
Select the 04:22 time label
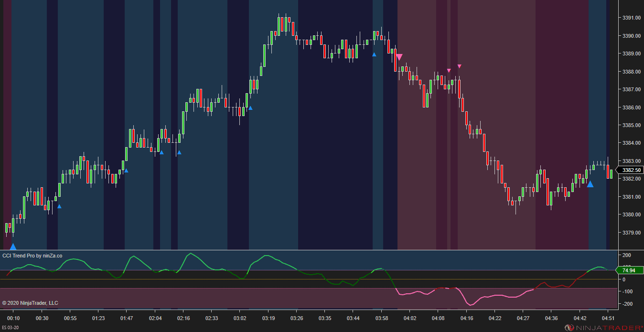[x=495, y=318]
